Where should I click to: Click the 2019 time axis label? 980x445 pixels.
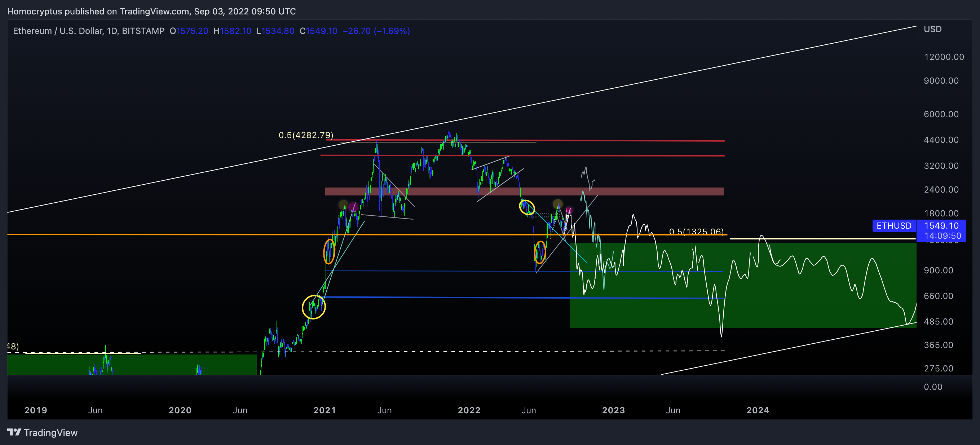click(36, 410)
